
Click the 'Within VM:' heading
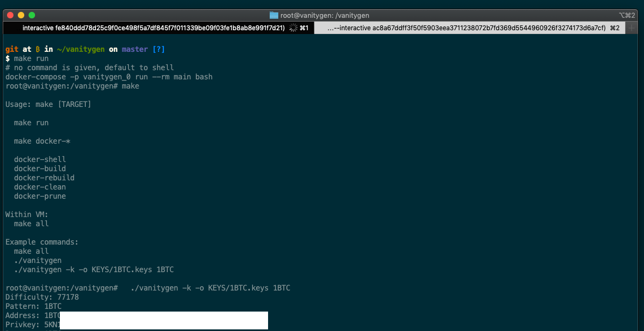pos(27,214)
